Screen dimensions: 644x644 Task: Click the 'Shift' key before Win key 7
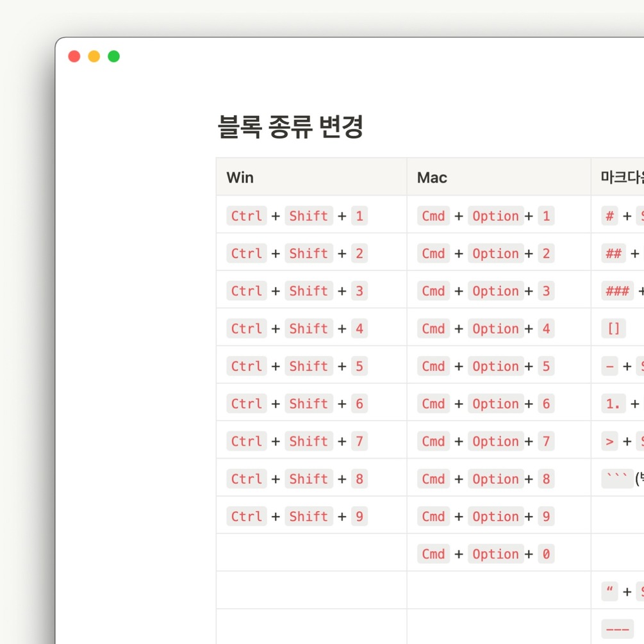(x=308, y=441)
